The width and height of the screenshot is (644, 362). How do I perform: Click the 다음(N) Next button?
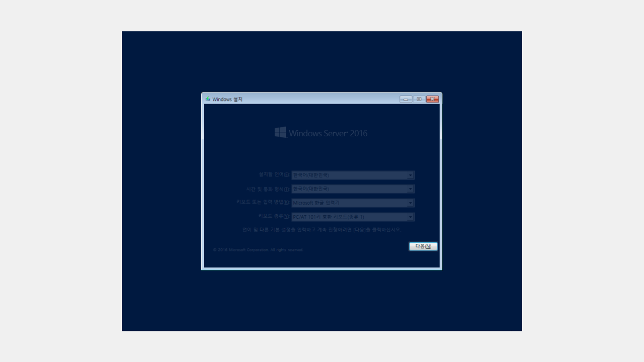[x=423, y=246]
